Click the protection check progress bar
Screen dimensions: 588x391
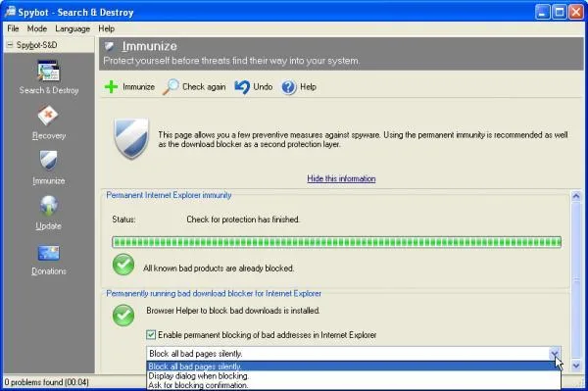[x=336, y=242]
